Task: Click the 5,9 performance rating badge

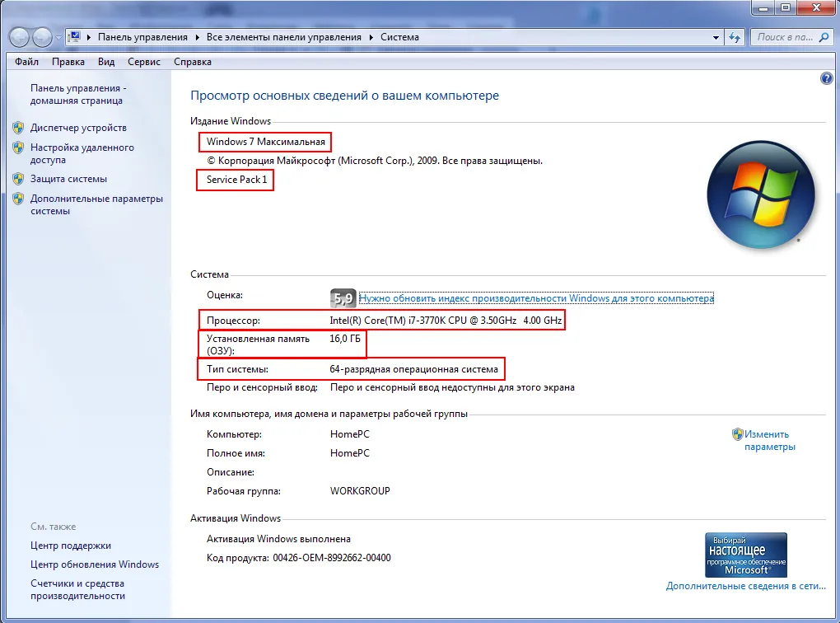Action: pos(343,298)
